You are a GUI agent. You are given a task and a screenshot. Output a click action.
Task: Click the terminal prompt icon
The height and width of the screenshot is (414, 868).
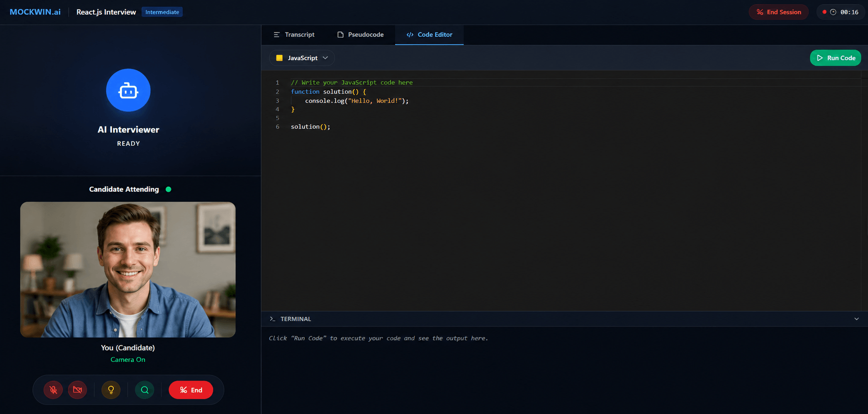[272, 319]
